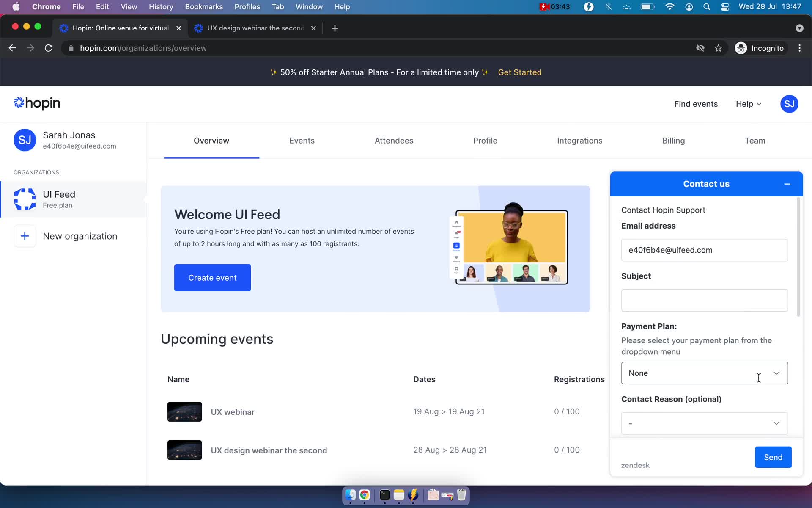Click the UX webinar thumbnail image
Screen dimensions: 812x508
click(x=184, y=411)
